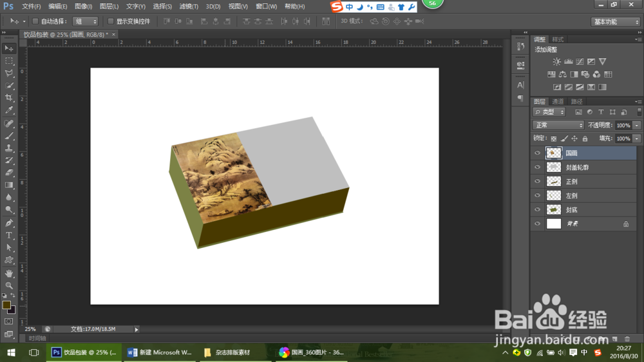Hide the 正侧 layer

537,181
